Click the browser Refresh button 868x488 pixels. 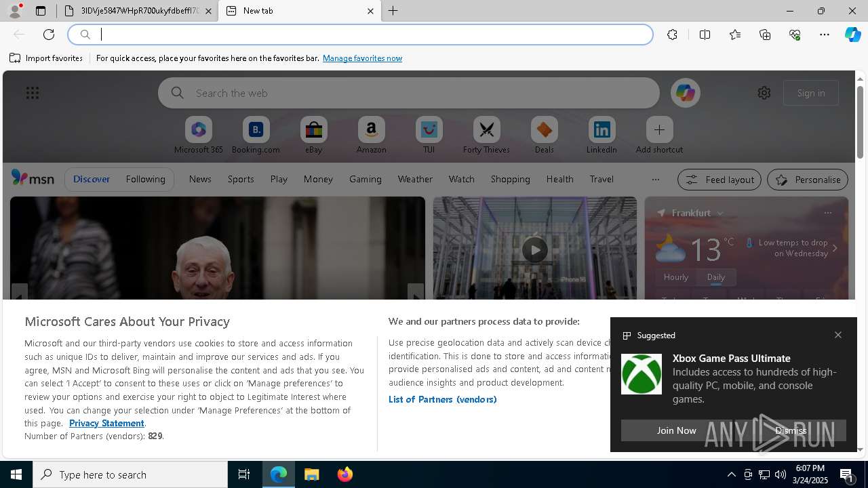[49, 35]
